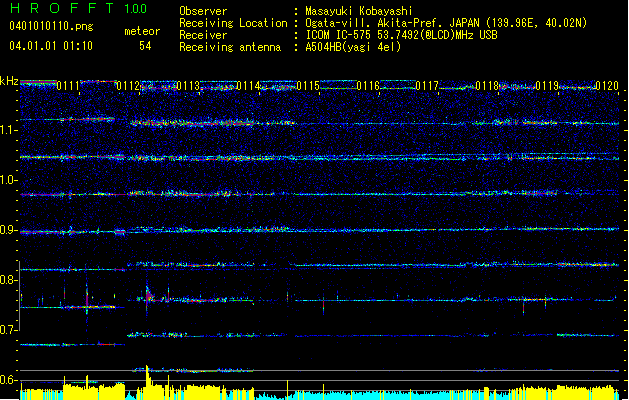This screenshot has width=629, height=400.
Task: Click the Receiving antenna label
Action: pos(230,47)
